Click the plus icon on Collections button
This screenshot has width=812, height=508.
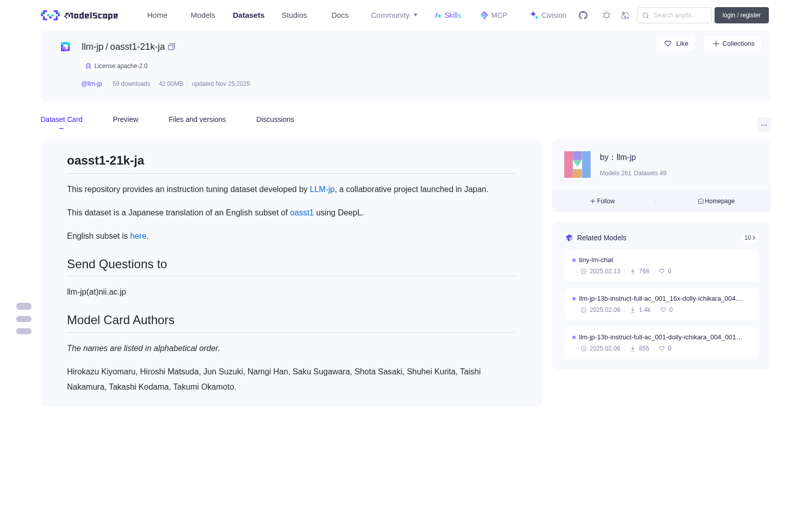tap(716, 44)
